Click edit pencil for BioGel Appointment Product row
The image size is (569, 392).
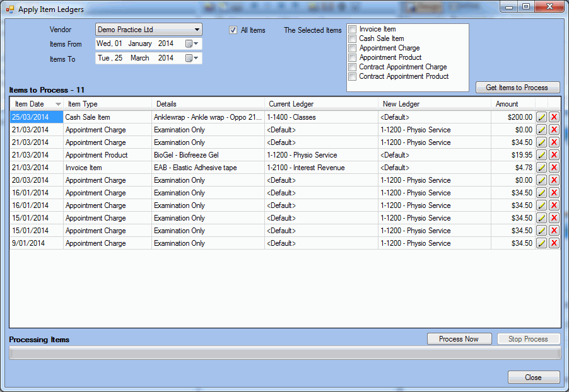[541, 155]
